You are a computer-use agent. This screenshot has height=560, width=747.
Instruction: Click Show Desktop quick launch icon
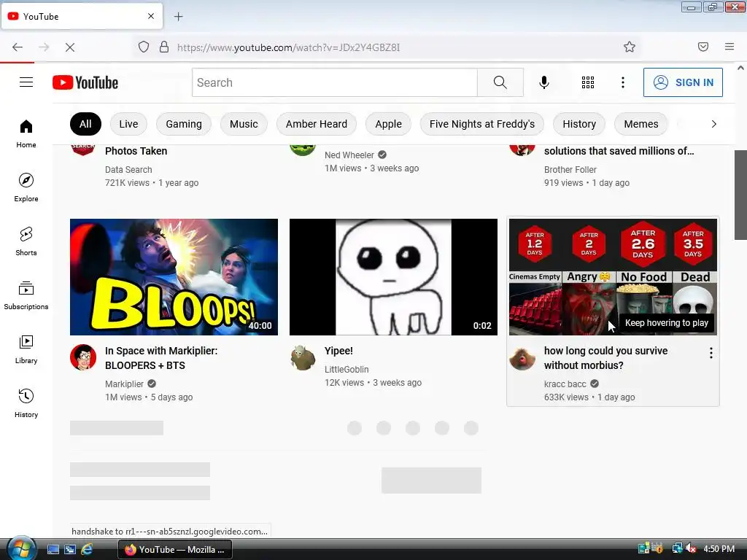pos(53,549)
